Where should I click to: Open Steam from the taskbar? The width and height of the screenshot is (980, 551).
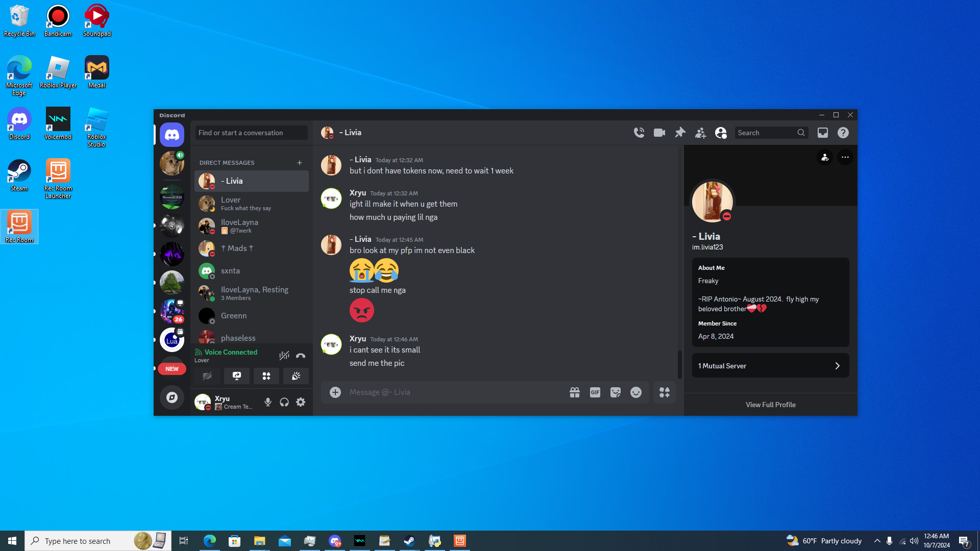coord(409,541)
